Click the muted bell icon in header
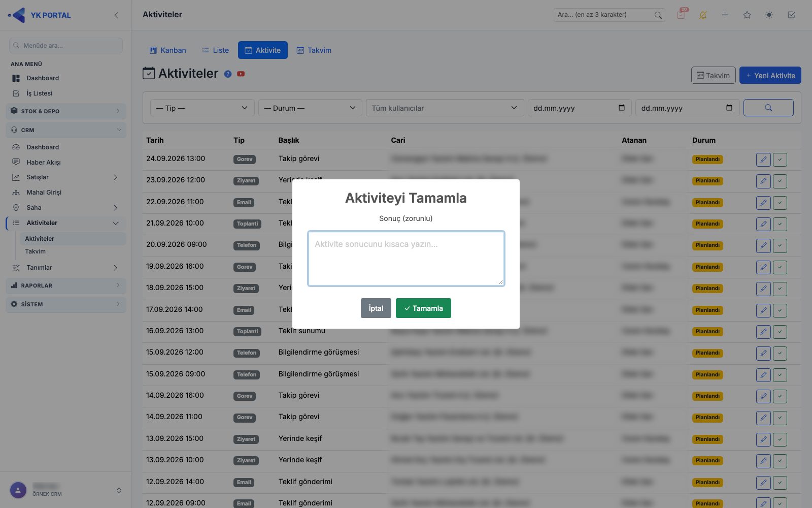Image resolution: width=812 pixels, height=508 pixels. pos(703,15)
